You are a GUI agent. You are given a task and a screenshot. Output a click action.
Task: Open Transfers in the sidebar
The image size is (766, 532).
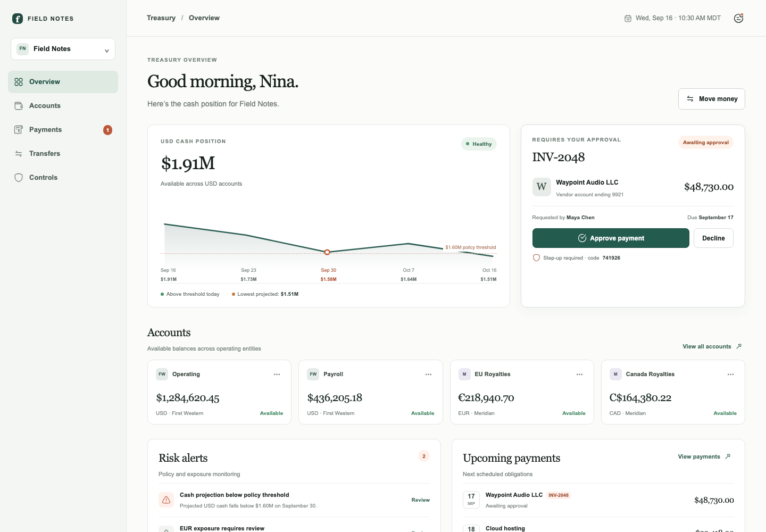(x=63, y=154)
